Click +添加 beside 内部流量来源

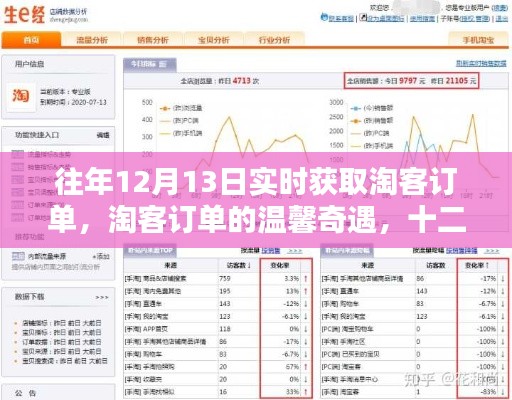tap(101, 256)
